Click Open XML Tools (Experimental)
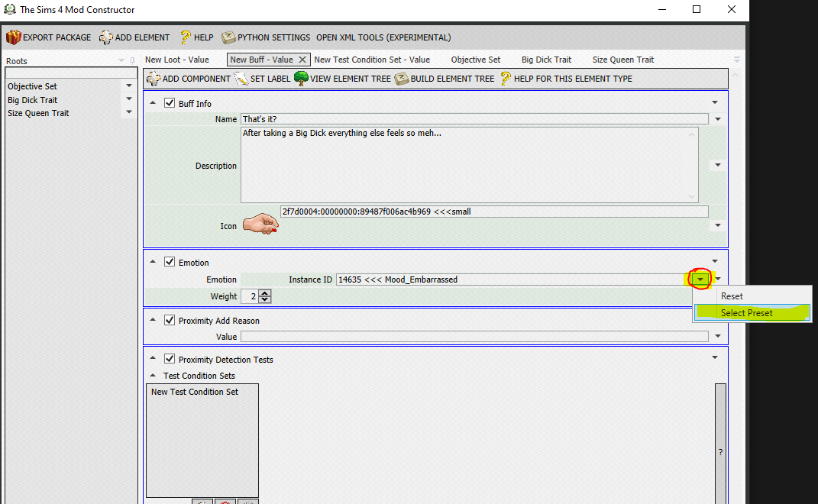 383,37
